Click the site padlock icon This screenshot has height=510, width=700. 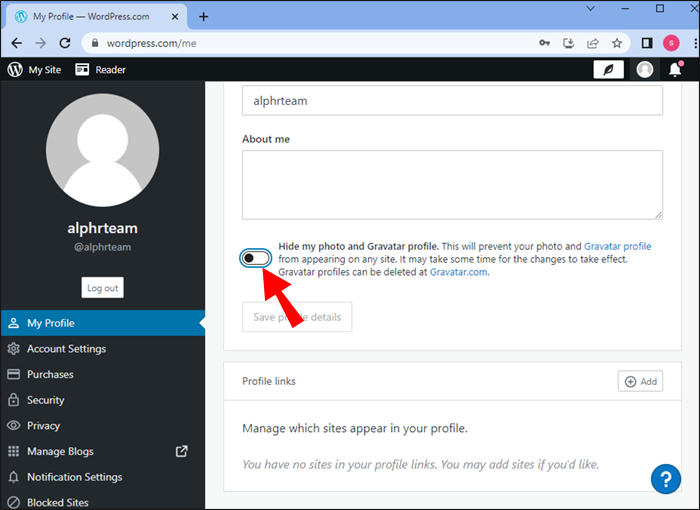[95, 43]
